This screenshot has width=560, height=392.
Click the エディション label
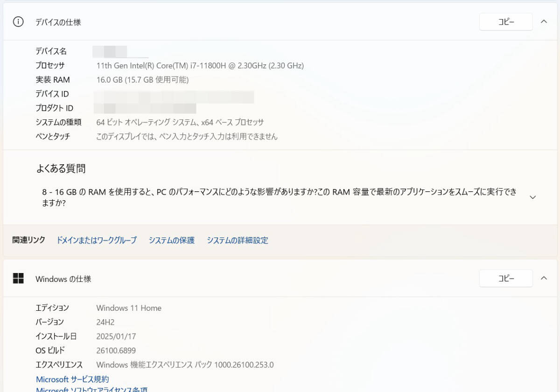click(53, 308)
